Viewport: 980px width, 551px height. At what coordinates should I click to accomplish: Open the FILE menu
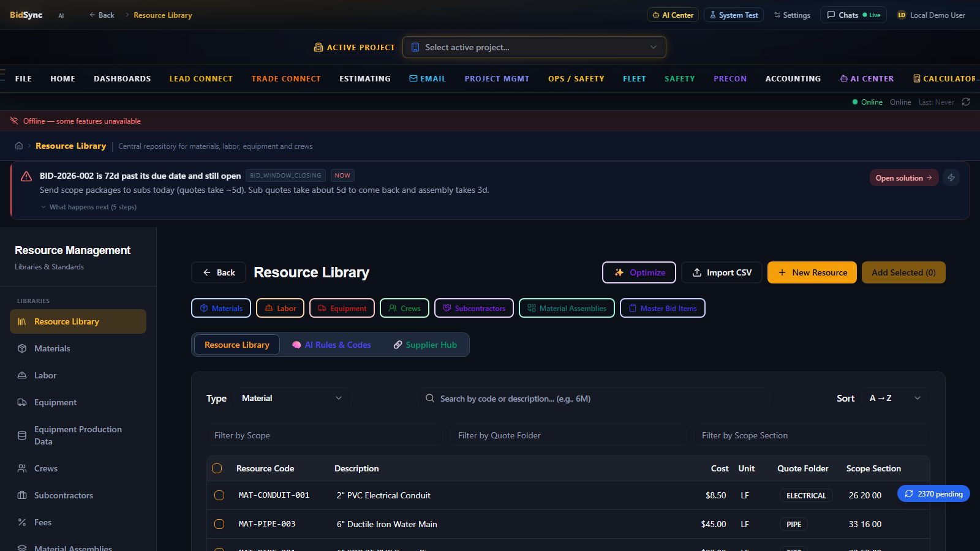click(23, 78)
